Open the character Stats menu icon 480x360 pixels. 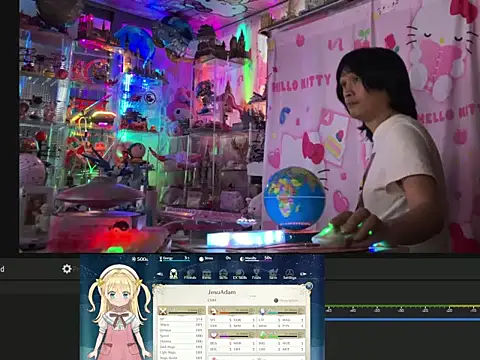[173, 274]
